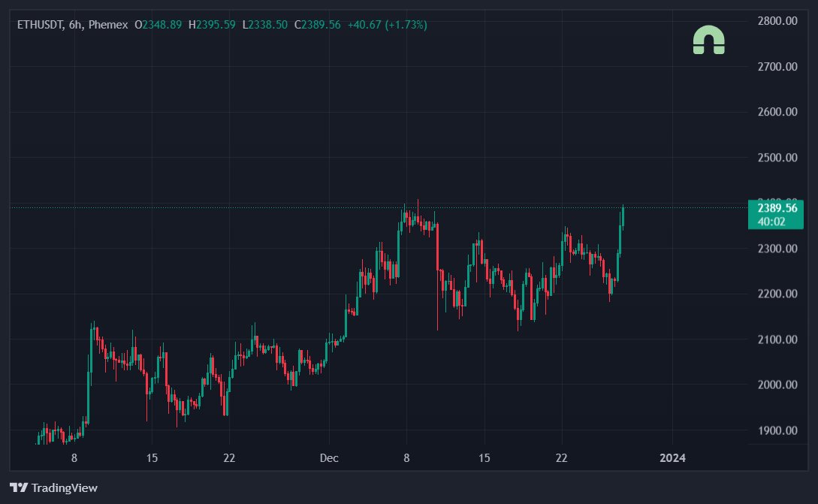Click the 2000.00 price axis label
Screen dimensions: 818x504
[777, 385]
